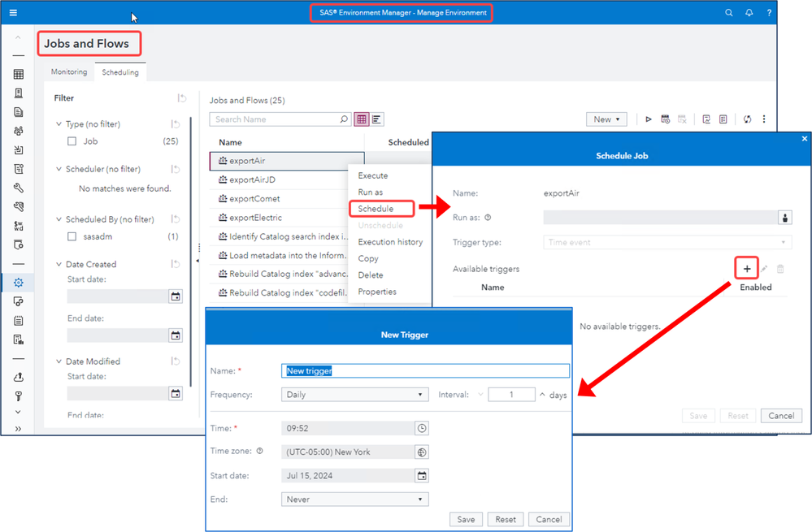Screen dimensions: 812x532
Task: Expand the sidebar with the double-chevron icon
Action: click(x=19, y=429)
